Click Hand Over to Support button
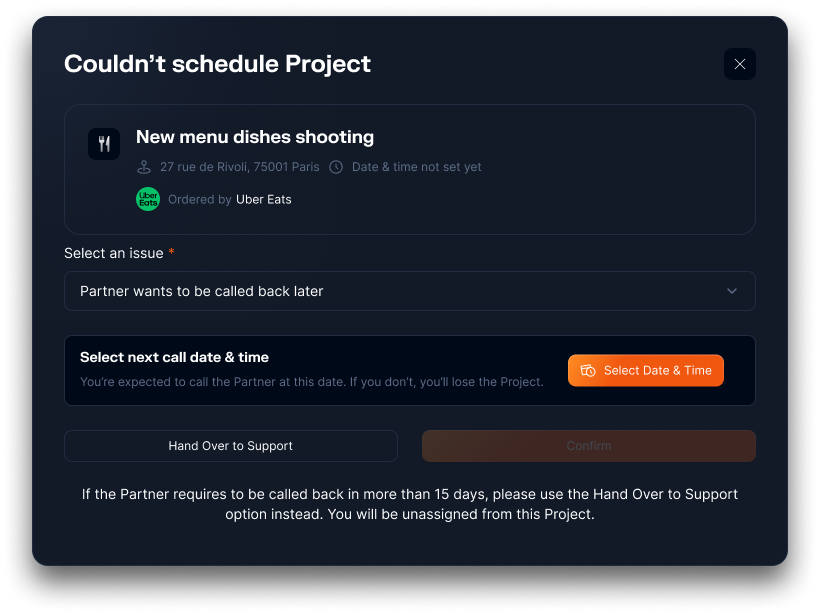 pos(230,446)
